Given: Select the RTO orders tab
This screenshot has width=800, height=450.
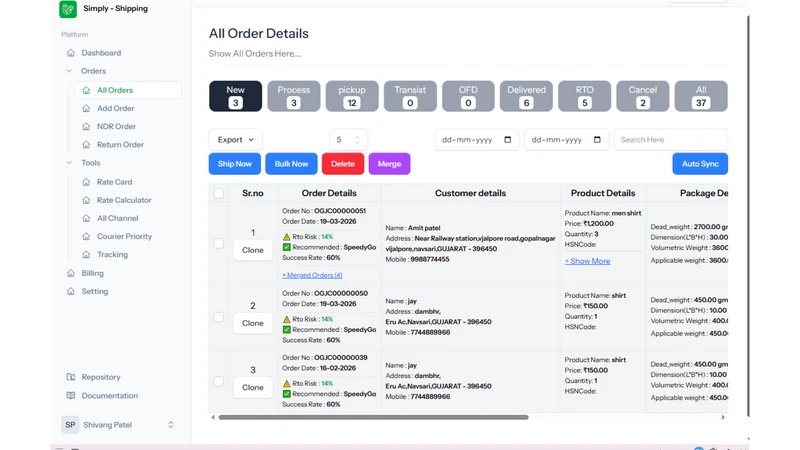Looking at the screenshot, I should pos(585,96).
